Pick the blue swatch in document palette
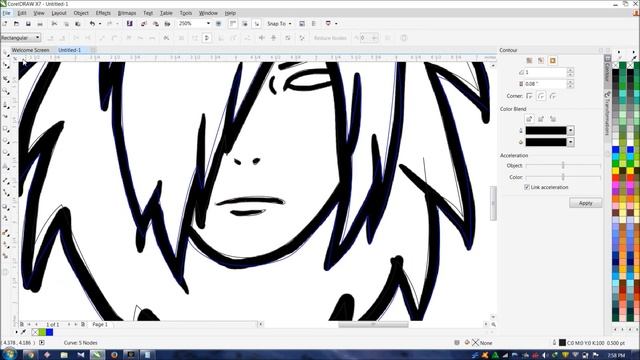Viewport: 640px width, 360px height. coord(49,332)
